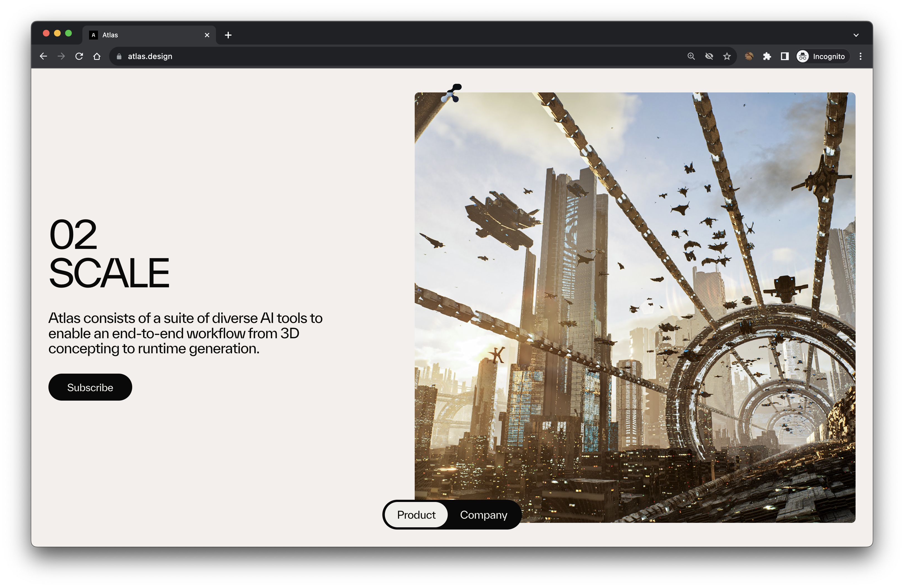Open the Incognito profile badge

[x=822, y=56]
